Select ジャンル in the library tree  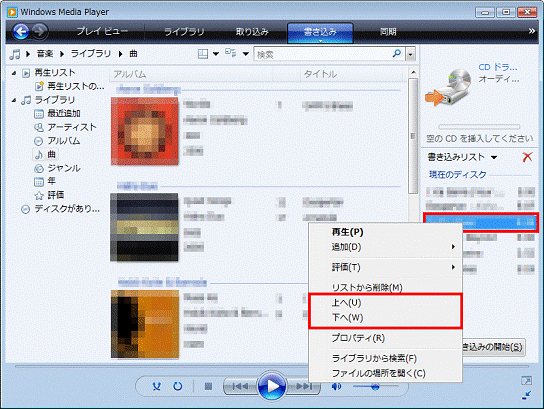coord(64,168)
